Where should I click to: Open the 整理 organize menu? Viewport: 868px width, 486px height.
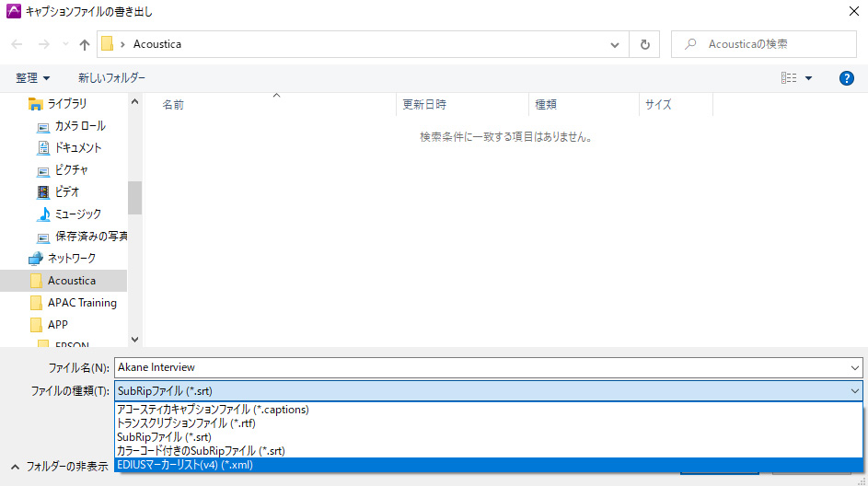[x=32, y=78]
